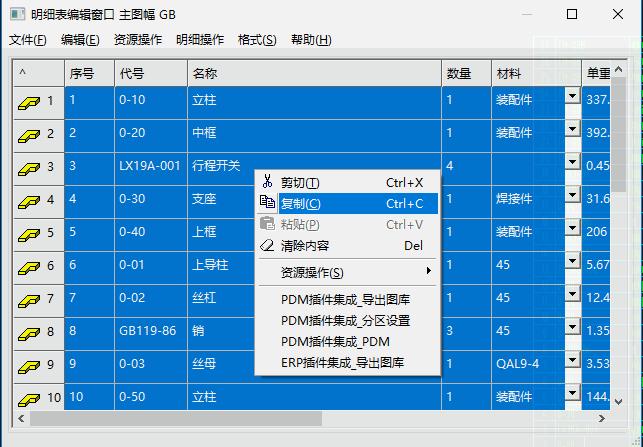Viewport: 643px width, 447px height.
Task: Open the 文件(F) menu
Action: [28, 40]
